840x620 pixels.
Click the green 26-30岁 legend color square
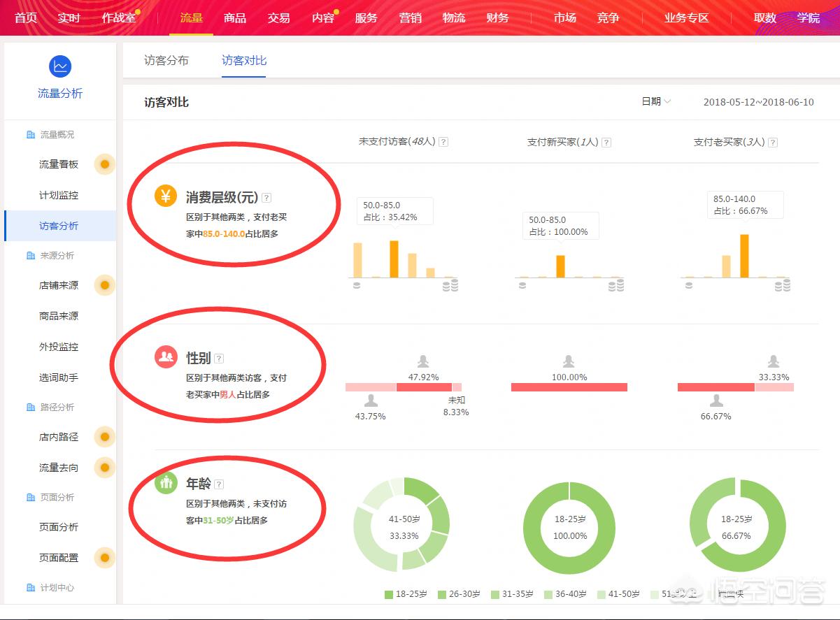[441, 594]
